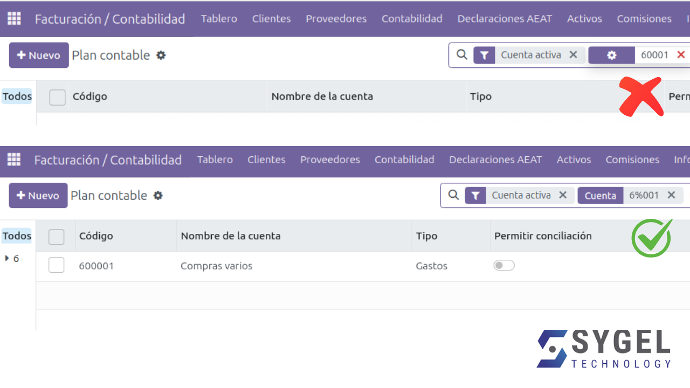This screenshot has height=388, width=690.
Task: Select Todos in lower sidebar
Action: pyautogui.click(x=17, y=236)
